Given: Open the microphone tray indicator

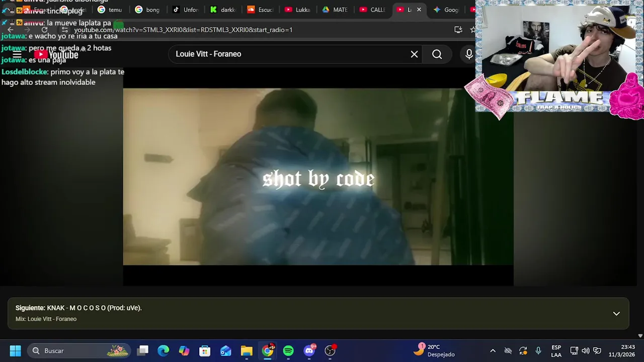Looking at the screenshot, I should pos(538,350).
